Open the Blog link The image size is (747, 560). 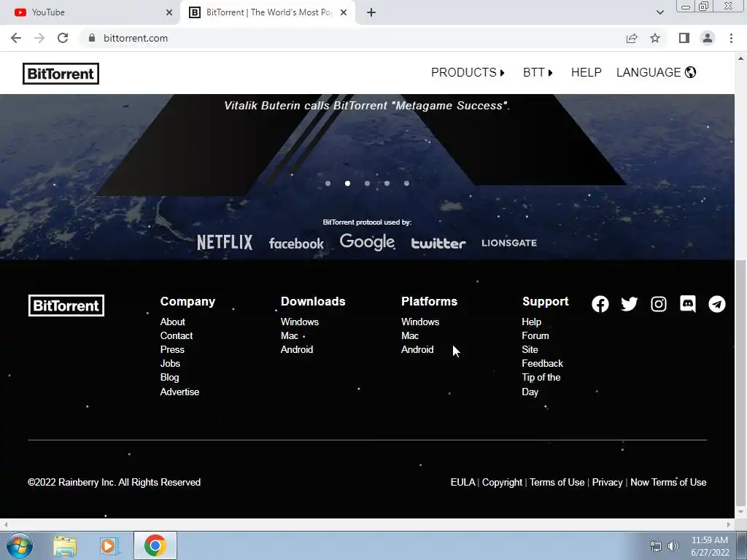click(x=169, y=377)
